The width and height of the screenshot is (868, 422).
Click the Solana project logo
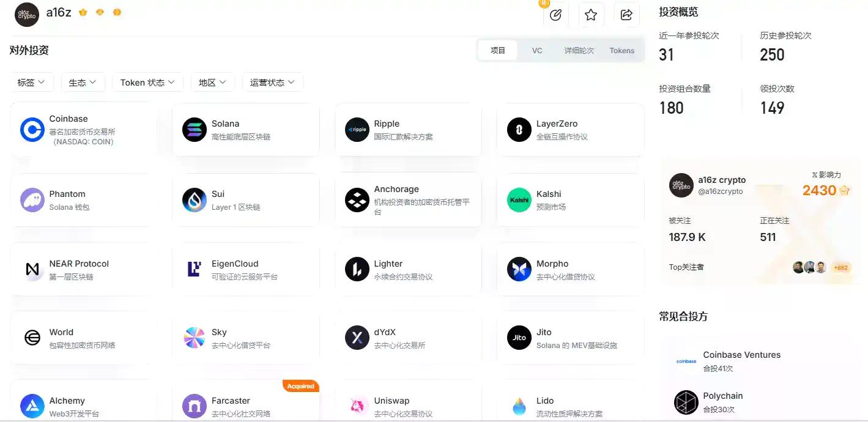(193, 129)
